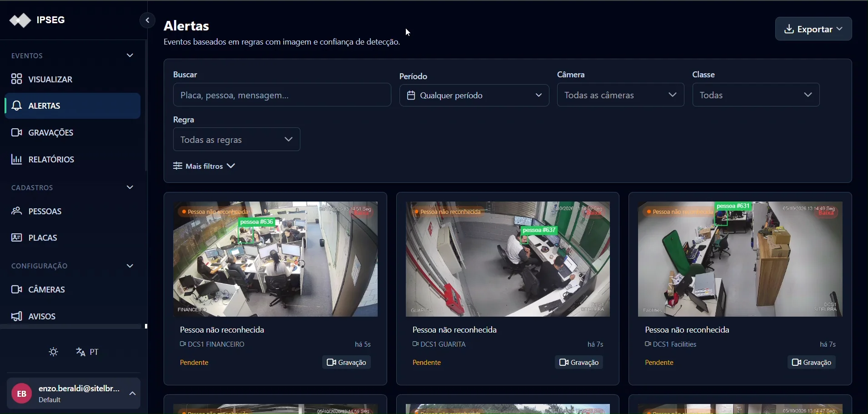Collapse the Eventos section
Viewport: 868px width, 414px height.
tap(130, 56)
